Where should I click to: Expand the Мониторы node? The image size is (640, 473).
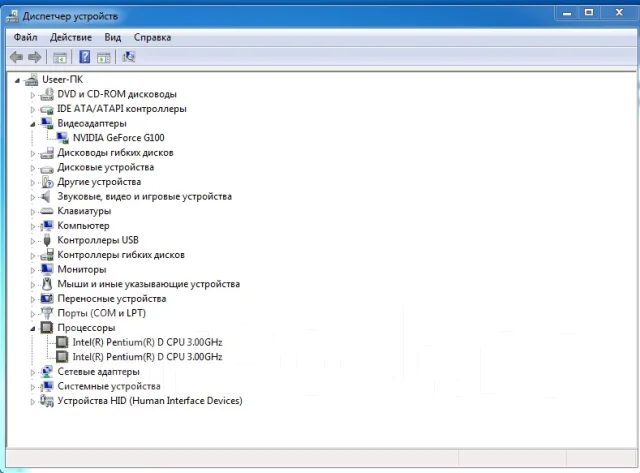33,270
